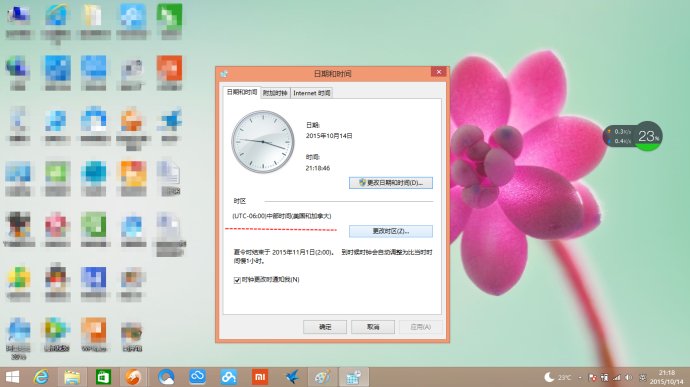Open the Windows Start button
The width and height of the screenshot is (690, 387).
(12, 377)
